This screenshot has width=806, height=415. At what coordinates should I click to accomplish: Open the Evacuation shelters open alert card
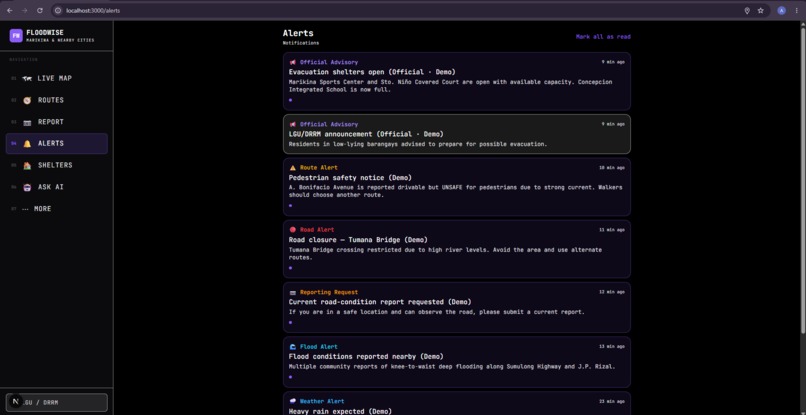(456, 81)
